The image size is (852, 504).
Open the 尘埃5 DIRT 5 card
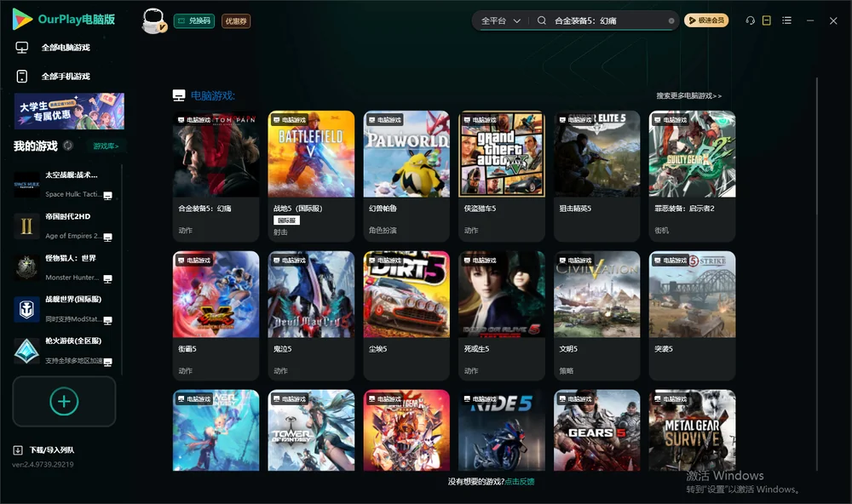pyautogui.click(x=406, y=316)
